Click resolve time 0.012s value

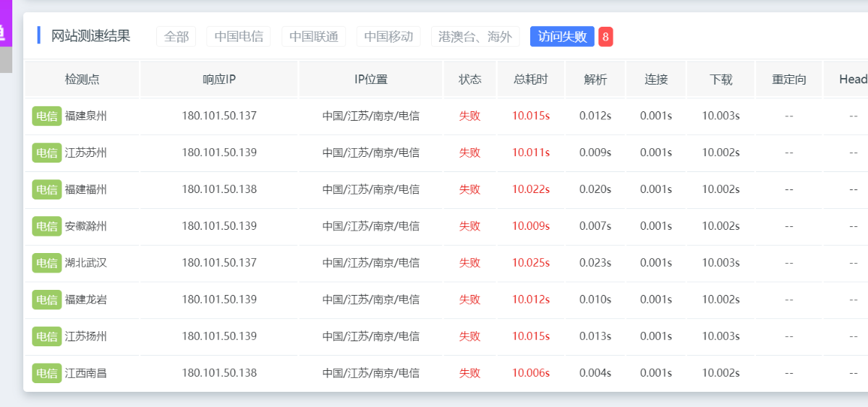(595, 116)
